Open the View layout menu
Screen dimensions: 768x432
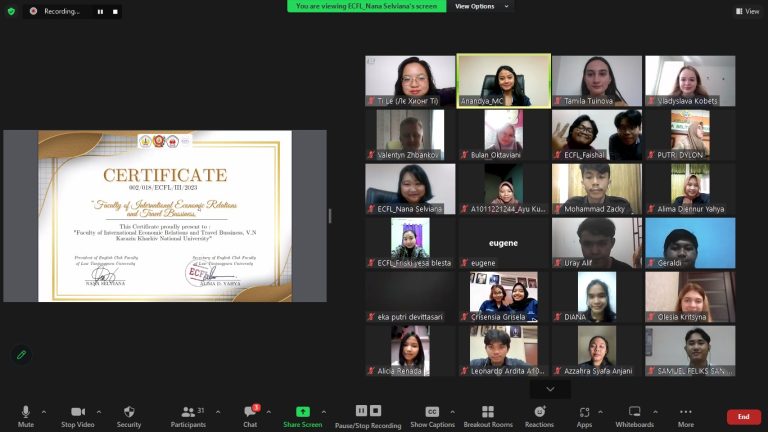pos(746,11)
